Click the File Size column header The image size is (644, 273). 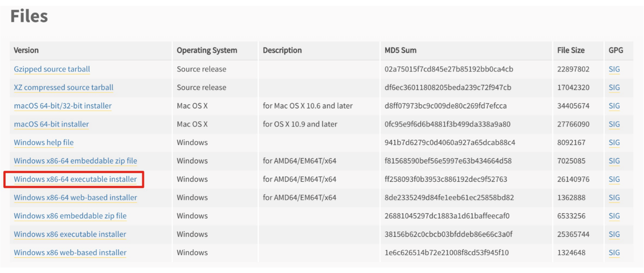pyautogui.click(x=571, y=50)
